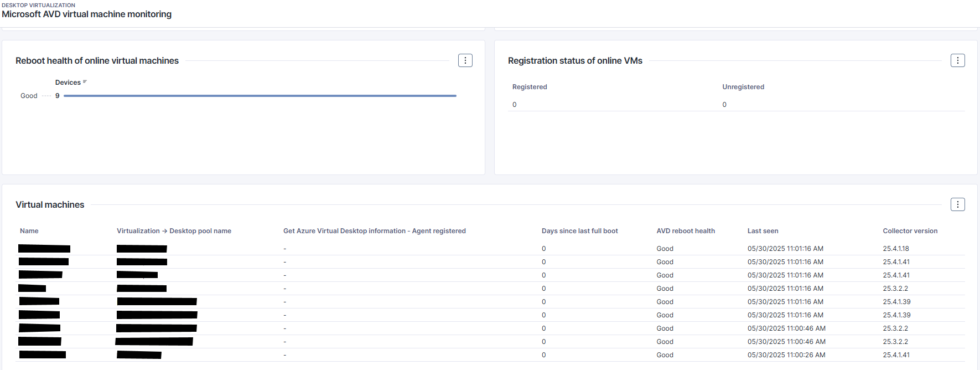Open Virtual machines table kebab menu
This screenshot has width=980, height=370.
click(x=957, y=204)
